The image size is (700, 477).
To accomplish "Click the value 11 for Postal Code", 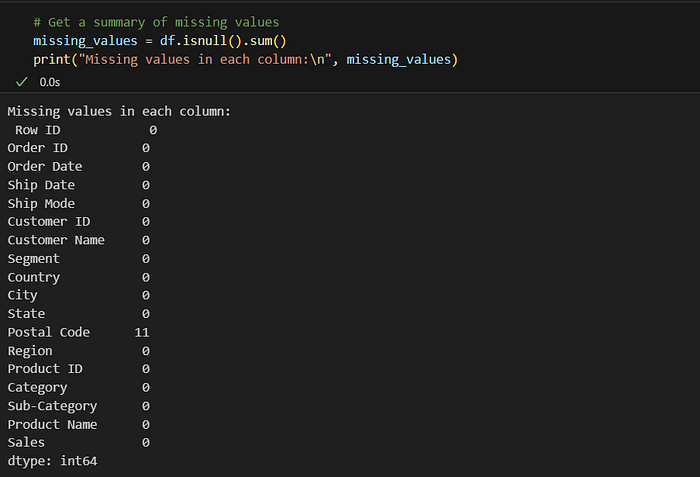I will pyautogui.click(x=142, y=333).
